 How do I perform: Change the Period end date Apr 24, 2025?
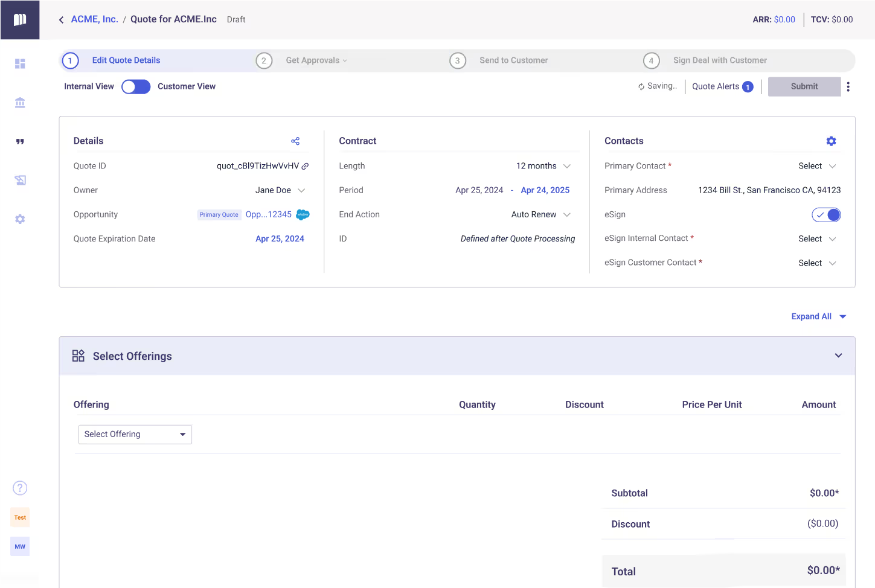tap(545, 190)
